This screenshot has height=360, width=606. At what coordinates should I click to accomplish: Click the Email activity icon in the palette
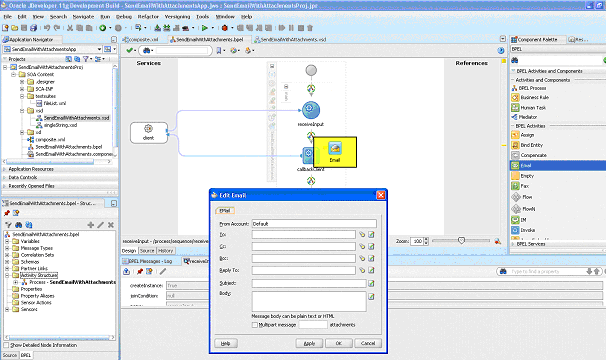[515, 165]
